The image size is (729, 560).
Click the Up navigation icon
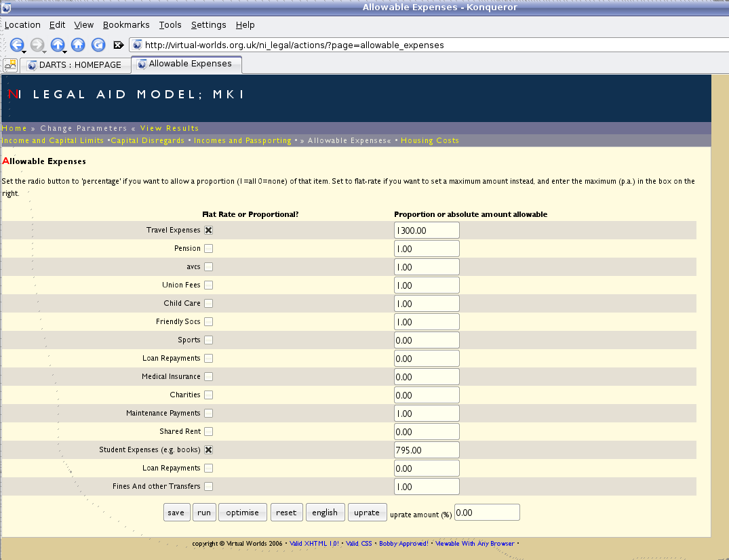(58, 45)
